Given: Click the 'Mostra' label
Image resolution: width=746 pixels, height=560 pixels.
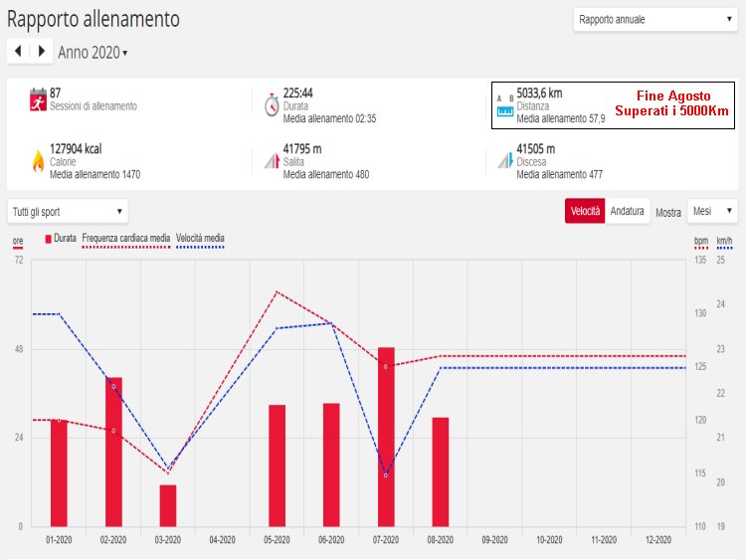Looking at the screenshot, I should (x=668, y=213).
